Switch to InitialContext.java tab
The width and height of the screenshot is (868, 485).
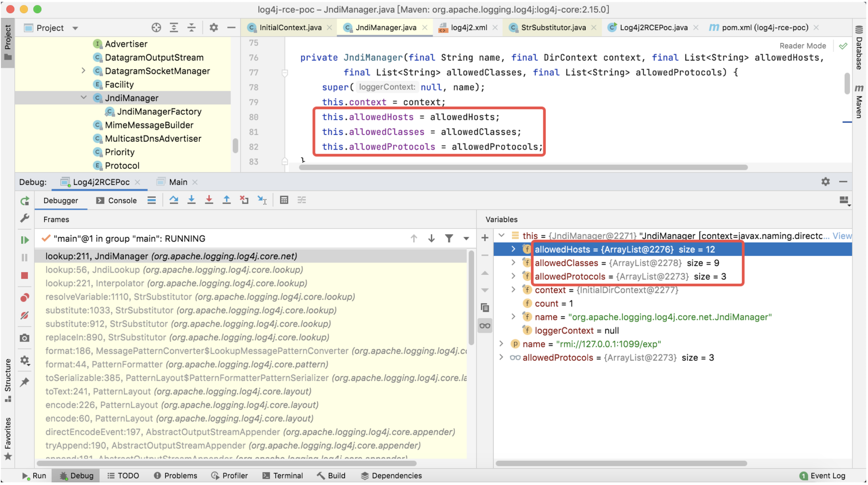[289, 27]
